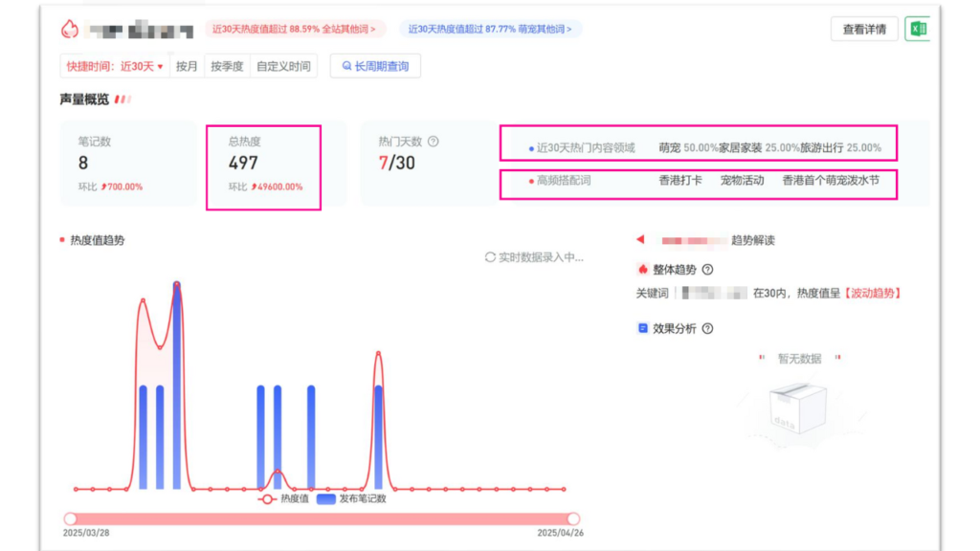Click the left handle of date range slider

click(x=70, y=518)
